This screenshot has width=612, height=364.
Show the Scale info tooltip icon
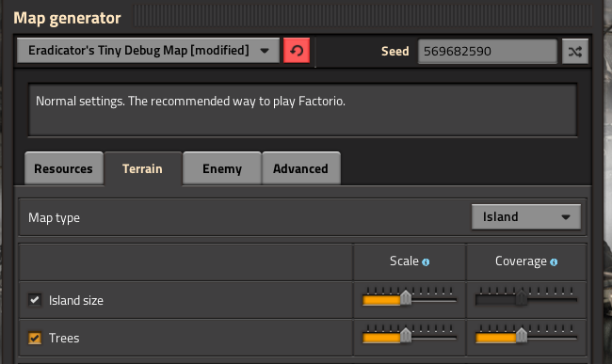[x=426, y=262]
